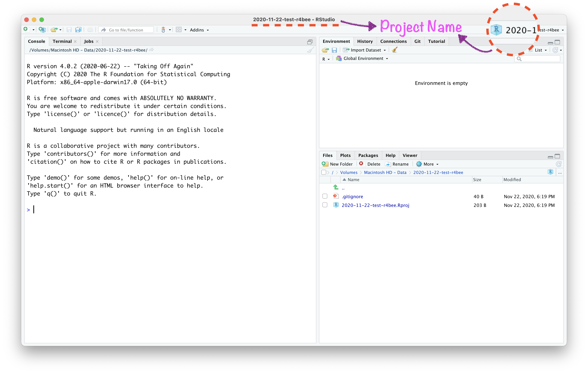Click the version control (Git) toolbar icon
588x374 pixels.
[x=163, y=30]
